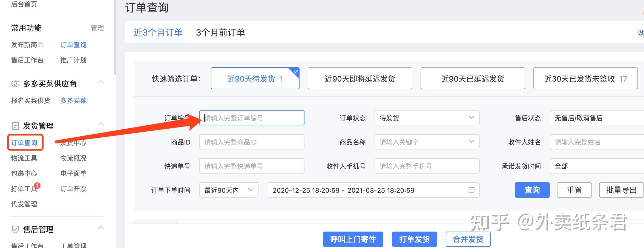Open the 承诺发货时间 dropdown showing 全部
This screenshot has width=644, height=248.
click(597, 166)
